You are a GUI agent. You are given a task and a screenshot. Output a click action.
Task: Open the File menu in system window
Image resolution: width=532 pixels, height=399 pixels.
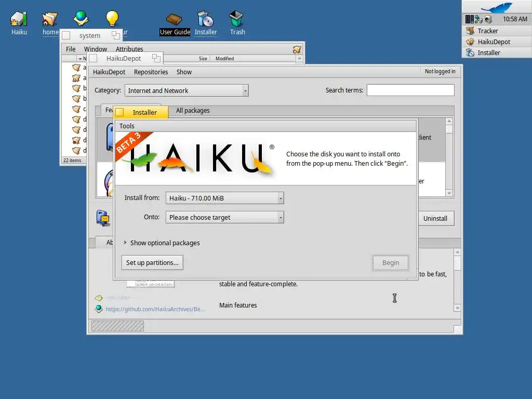point(71,49)
